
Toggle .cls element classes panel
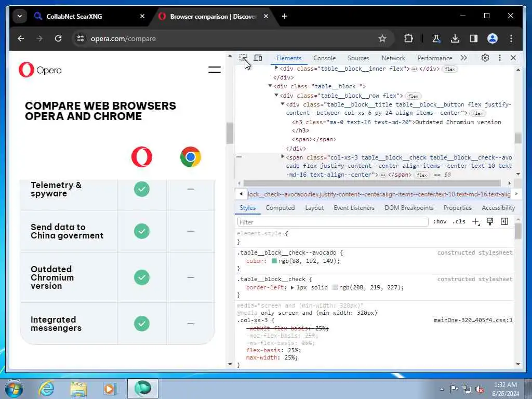click(x=459, y=221)
